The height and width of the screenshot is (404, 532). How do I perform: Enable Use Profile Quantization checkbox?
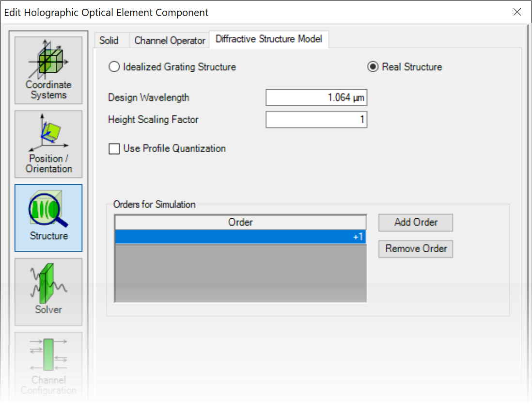114,149
